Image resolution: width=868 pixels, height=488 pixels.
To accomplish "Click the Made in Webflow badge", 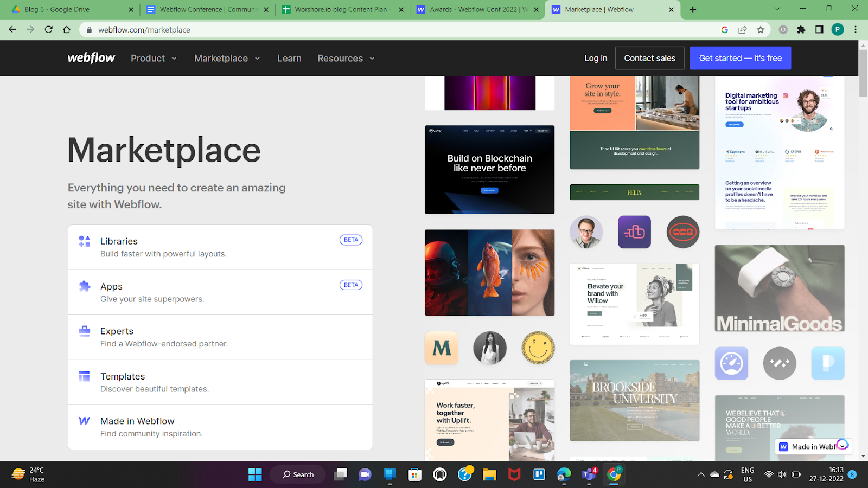I will pyautogui.click(x=813, y=446).
